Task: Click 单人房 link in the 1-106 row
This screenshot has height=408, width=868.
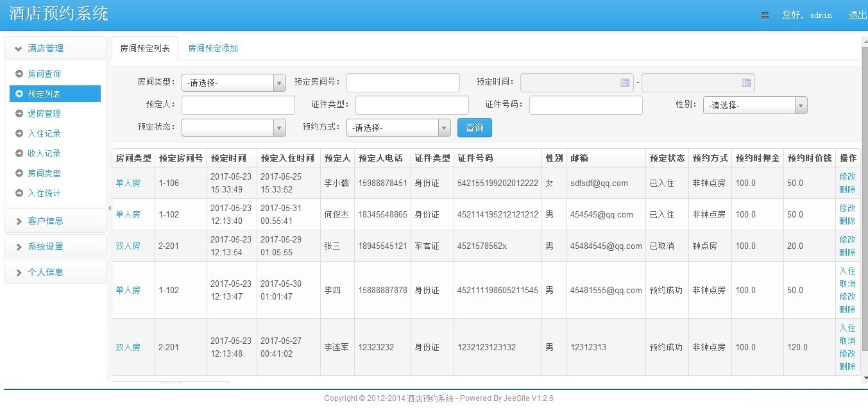Action: (x=128, y=183)
